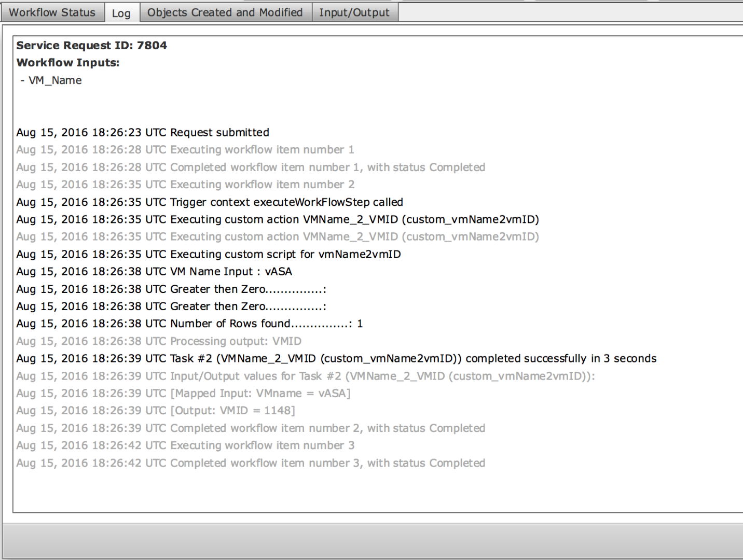Viewport: 743px width, 560px height.
Task: Click Output: VMID = 1148 line
Action: [156, 411]
